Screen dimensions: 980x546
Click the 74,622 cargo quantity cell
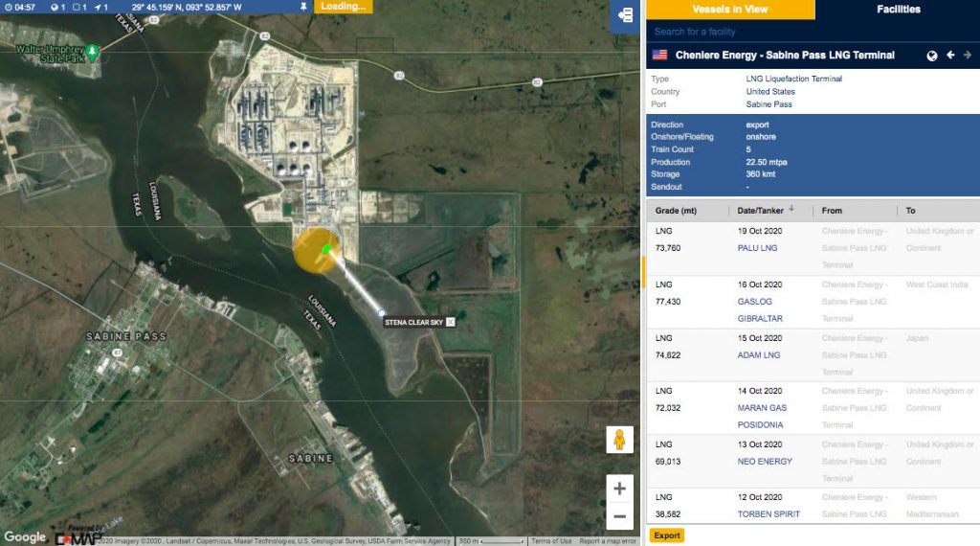[x=668, y=354]
